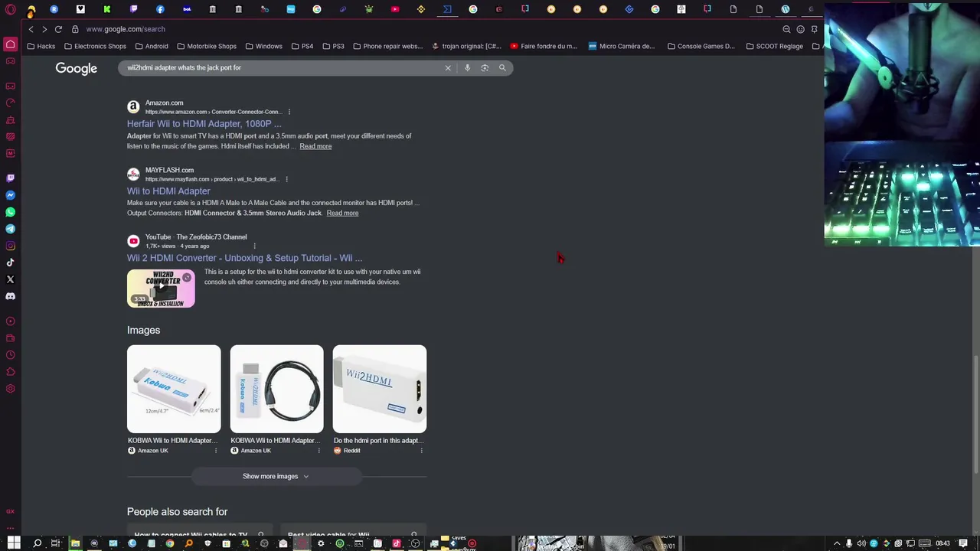Open Google Lens image search icon

pyautogui.click(x=485, y=68)
